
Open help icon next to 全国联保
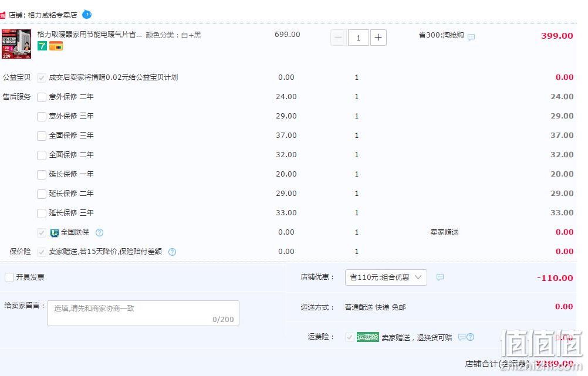point(99,233)
